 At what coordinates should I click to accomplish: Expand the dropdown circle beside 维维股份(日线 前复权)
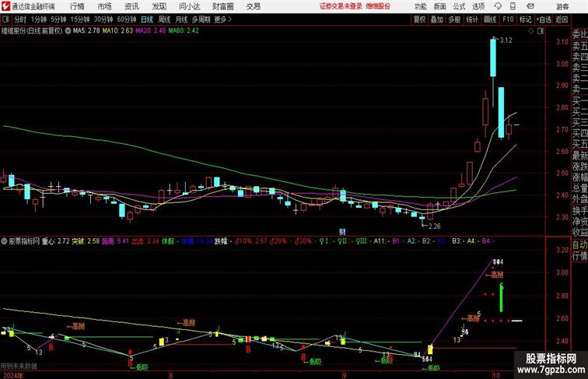tap(68, 31)
